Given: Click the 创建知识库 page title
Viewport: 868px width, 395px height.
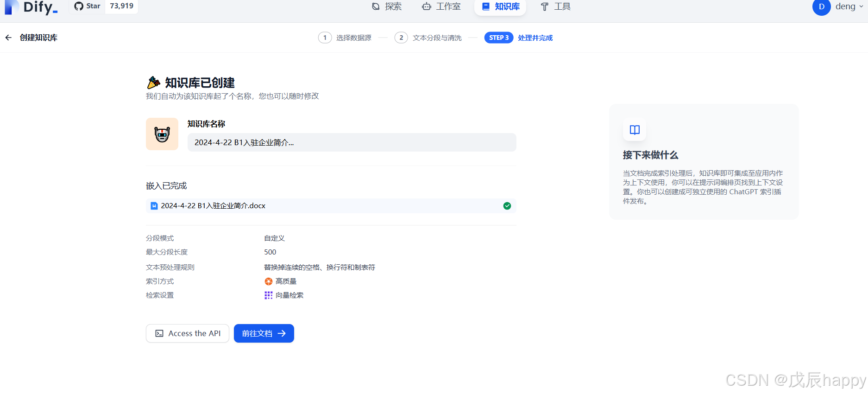Looking at the screenshot, I should coord(38,38).
